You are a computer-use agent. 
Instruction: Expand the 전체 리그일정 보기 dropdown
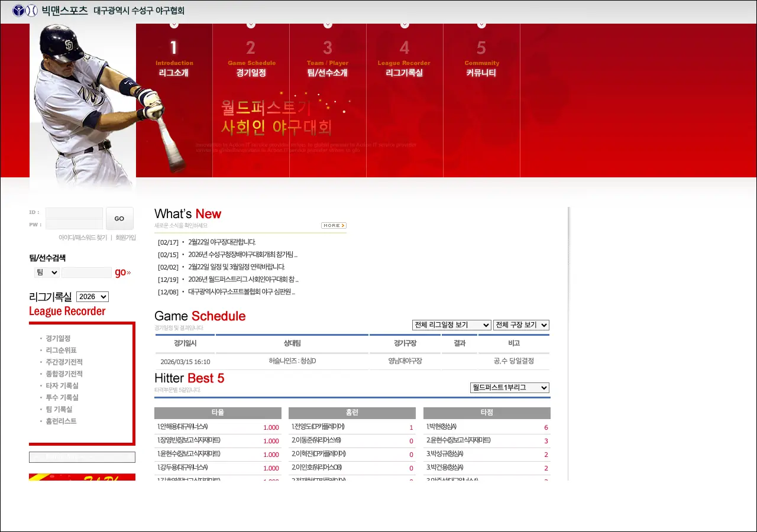[451, 325]
